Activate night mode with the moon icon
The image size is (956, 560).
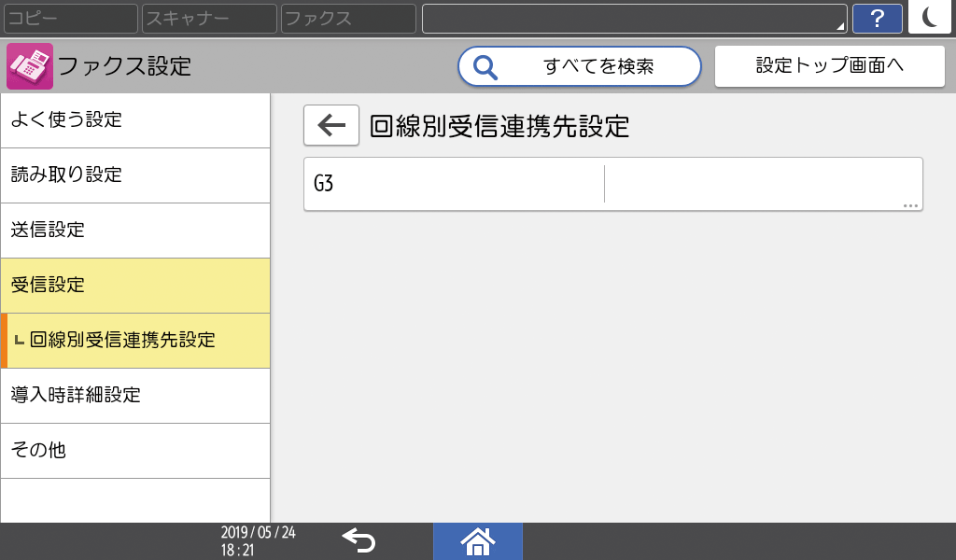929,18
